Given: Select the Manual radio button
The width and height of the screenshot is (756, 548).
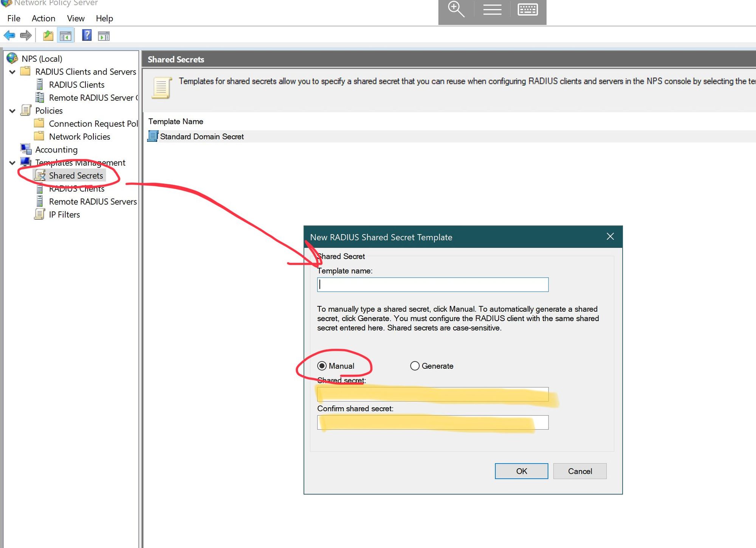Looking at the screenshot, I should pyautogui.click(x=322, y=366).
